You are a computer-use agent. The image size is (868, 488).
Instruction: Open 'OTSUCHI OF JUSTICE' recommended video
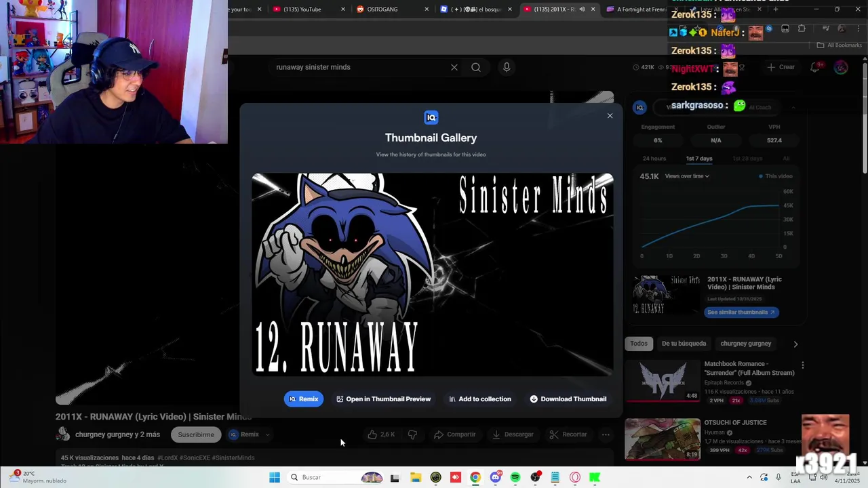735,422
